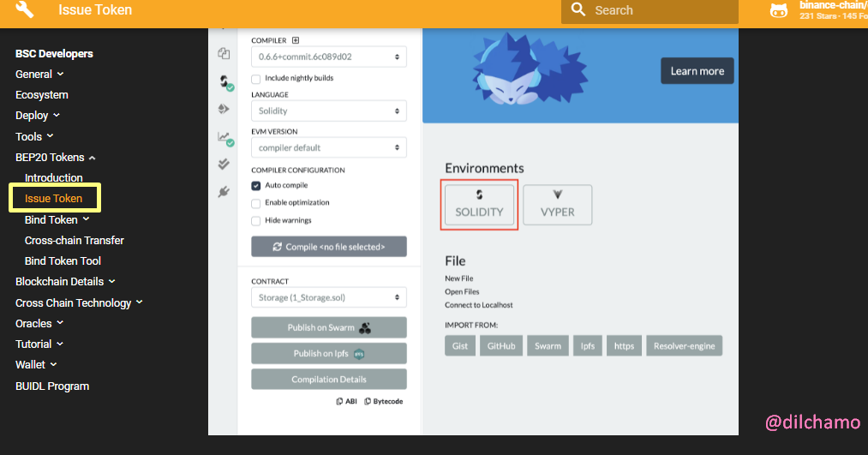Click the search magnifier icon

578,9
